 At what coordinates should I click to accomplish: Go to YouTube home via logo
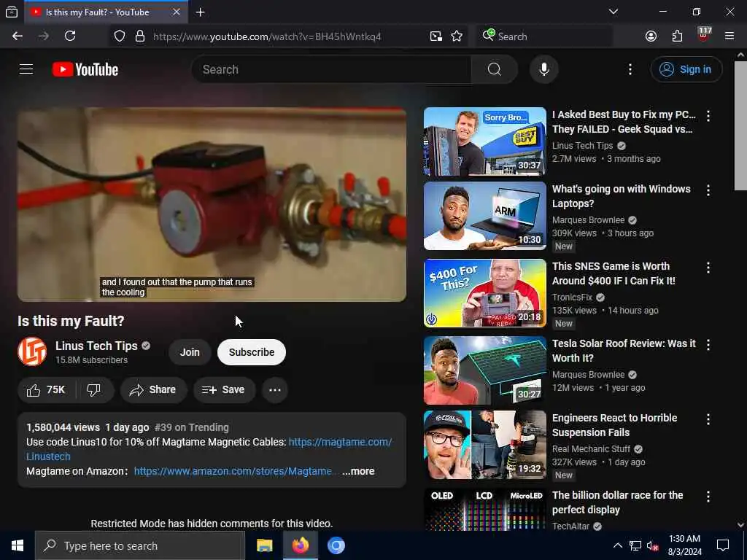(x=85, y=69)
